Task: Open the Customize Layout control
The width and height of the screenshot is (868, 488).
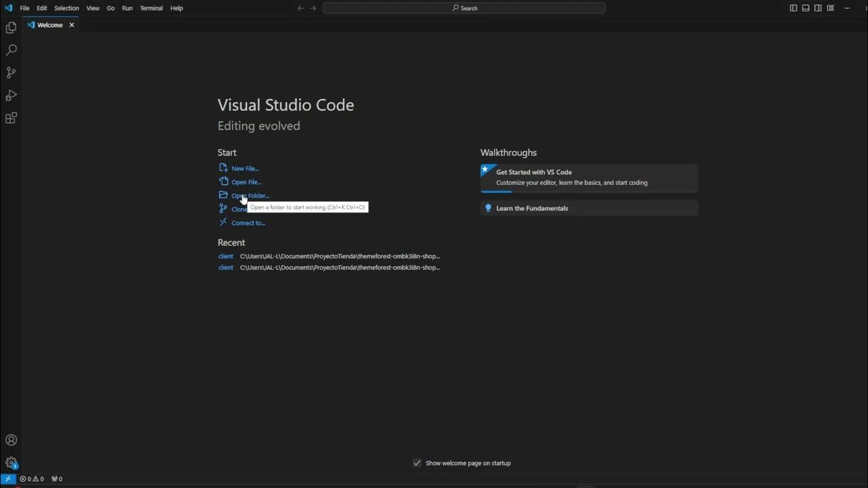Action: pos(830,8)
